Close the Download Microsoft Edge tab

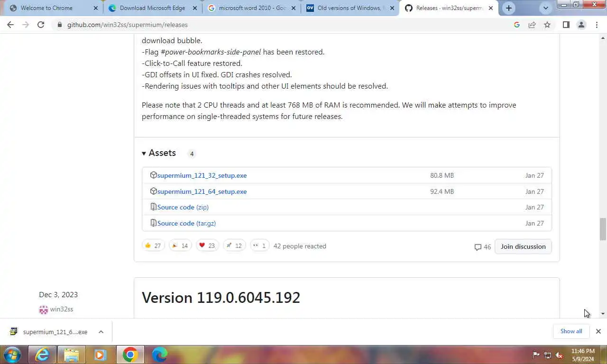194,8
